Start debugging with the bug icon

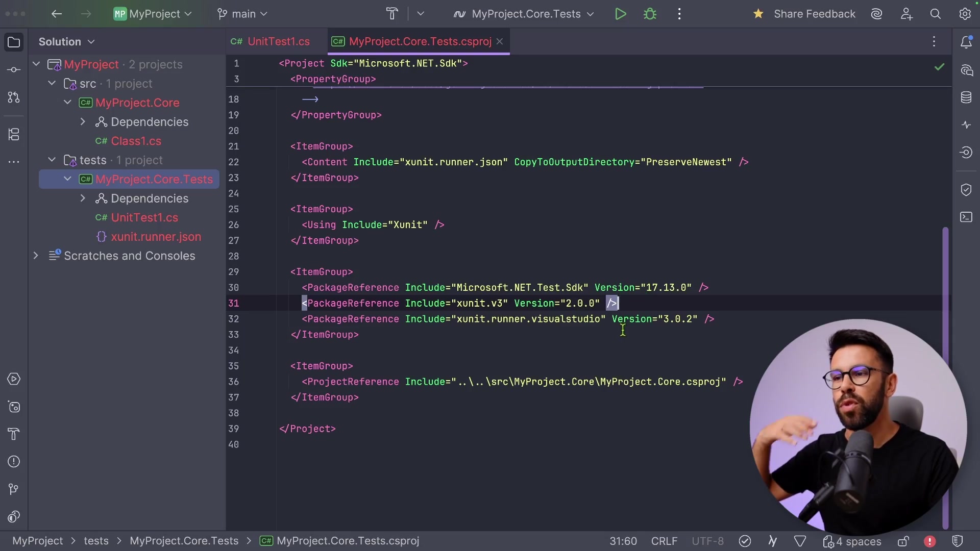651,14
